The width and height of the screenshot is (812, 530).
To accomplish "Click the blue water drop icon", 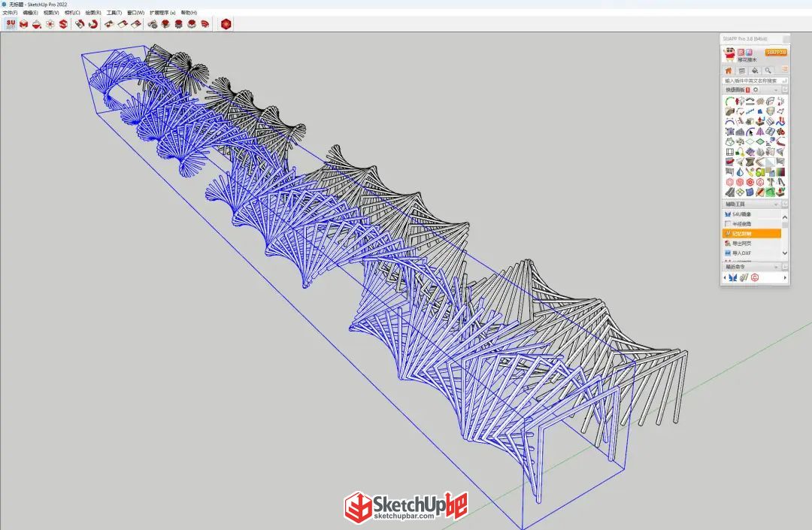I will 740,172.
